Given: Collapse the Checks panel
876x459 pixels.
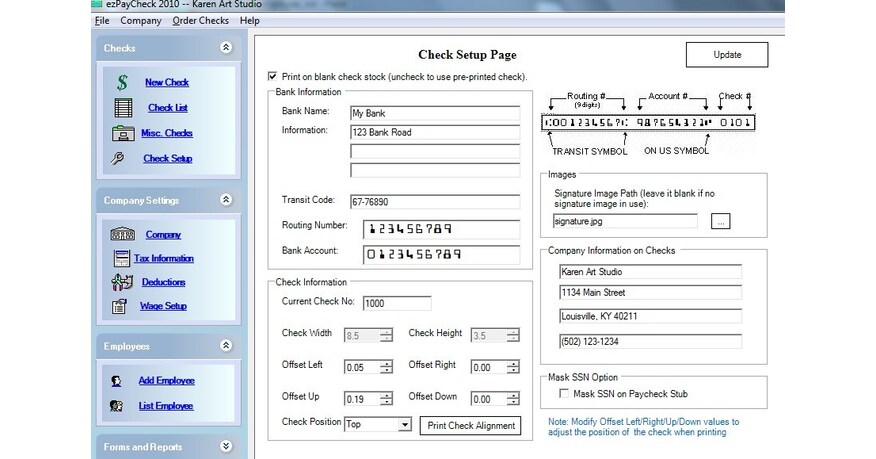Looking at the screenshot, I should [226, 47].
